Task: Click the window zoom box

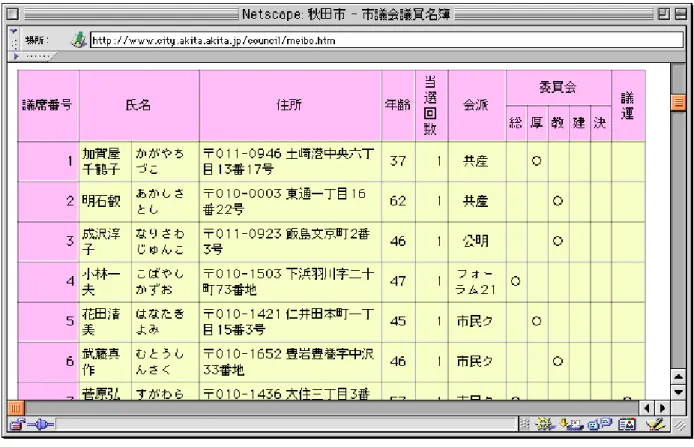Action: coord(664,14)
